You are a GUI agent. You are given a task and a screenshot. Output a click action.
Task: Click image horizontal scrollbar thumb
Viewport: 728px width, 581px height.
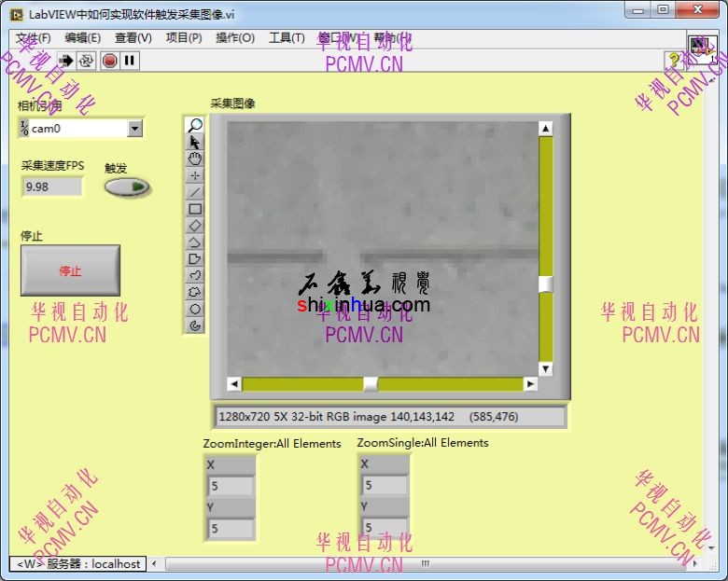371,384
